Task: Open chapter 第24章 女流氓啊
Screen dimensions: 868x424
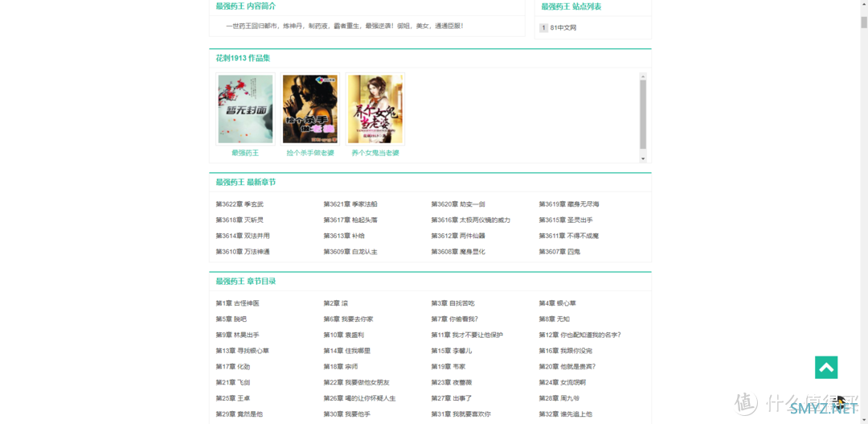Action: coord(563,382)
